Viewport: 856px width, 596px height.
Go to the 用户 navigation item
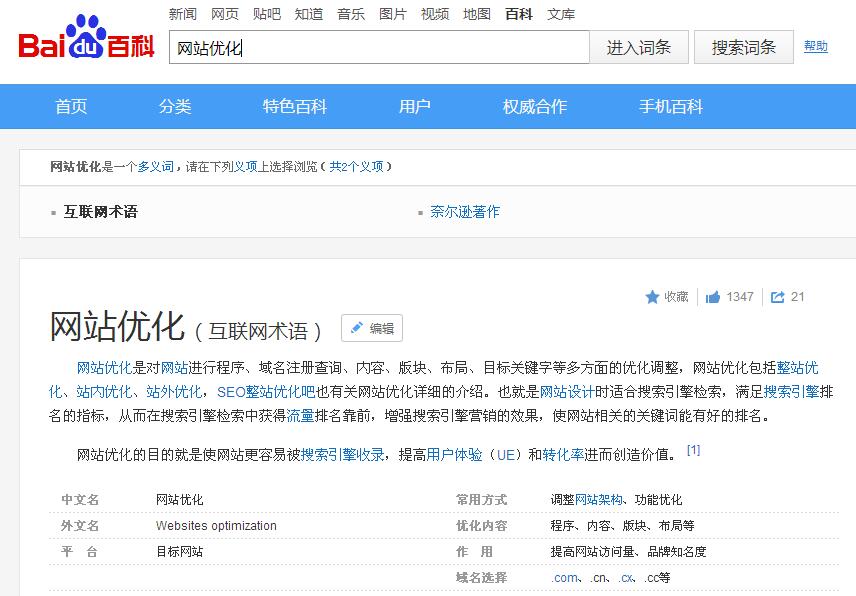(415, 107)
